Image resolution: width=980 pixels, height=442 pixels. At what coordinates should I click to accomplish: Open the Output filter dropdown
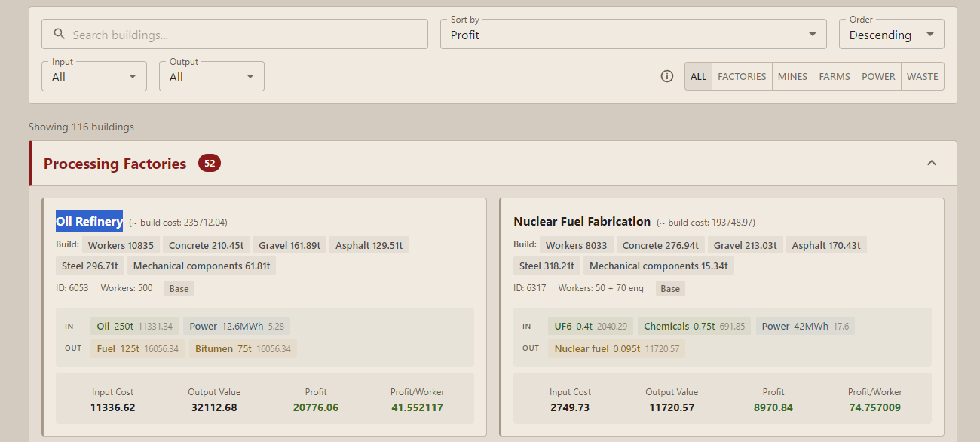click(x=212, y=76)
